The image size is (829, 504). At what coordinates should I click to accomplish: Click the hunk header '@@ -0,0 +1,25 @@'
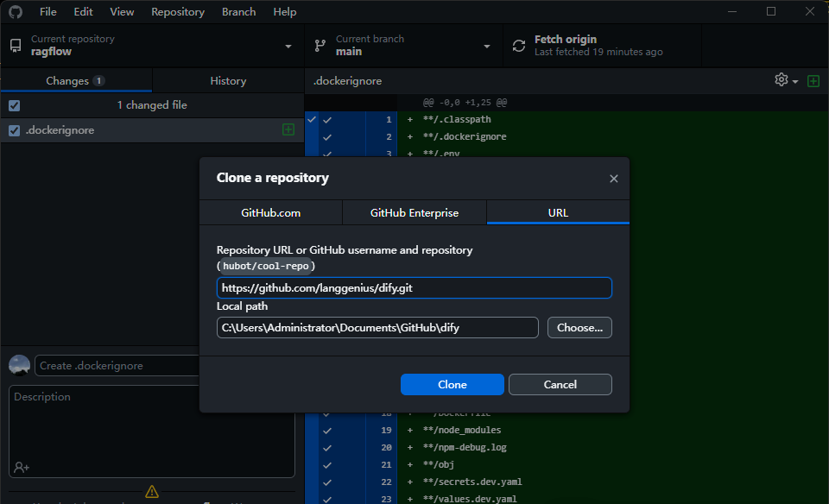(x=465, y=103)
